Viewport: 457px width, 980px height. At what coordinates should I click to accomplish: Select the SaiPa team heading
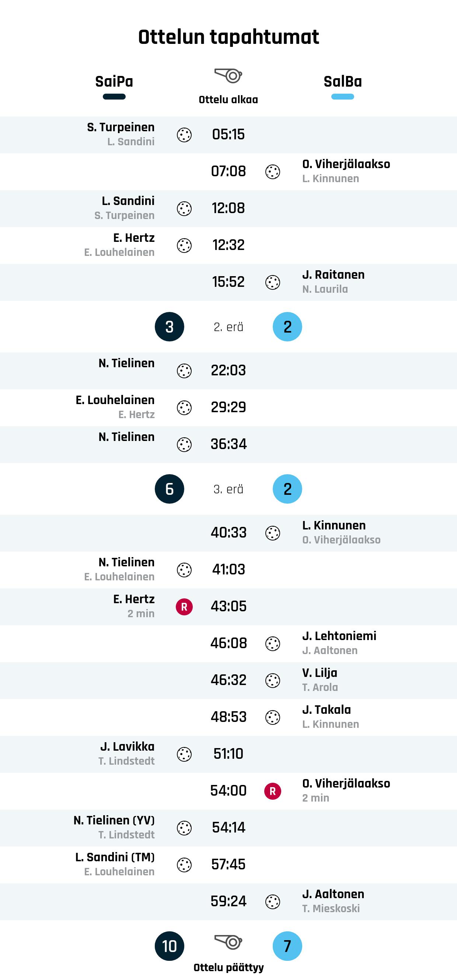coord(114,81)
